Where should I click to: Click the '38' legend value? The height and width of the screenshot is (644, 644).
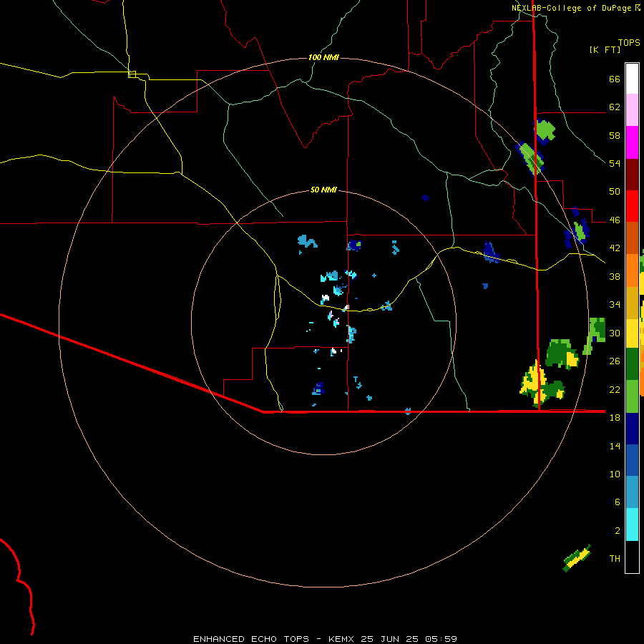click(615, 276)
